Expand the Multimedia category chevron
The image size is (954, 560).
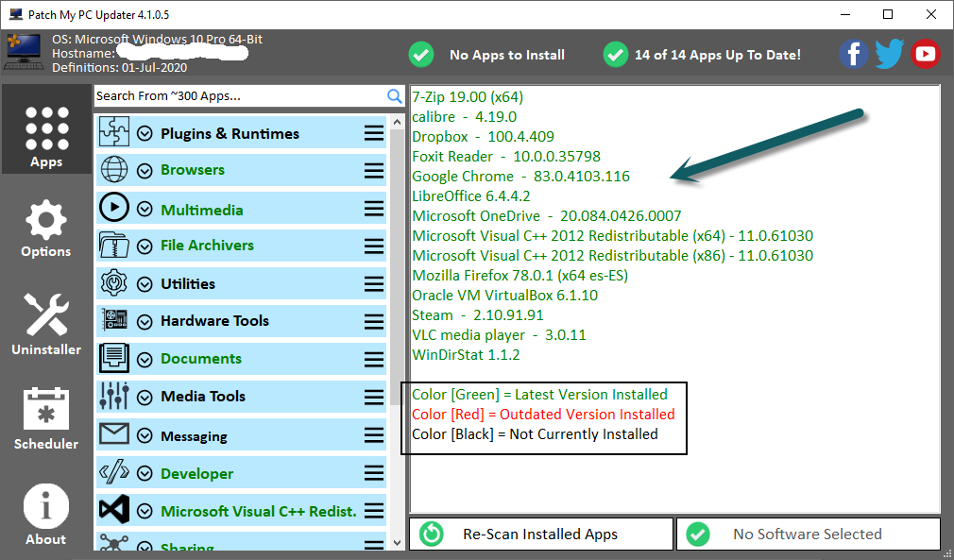click(x=145, y=210)
